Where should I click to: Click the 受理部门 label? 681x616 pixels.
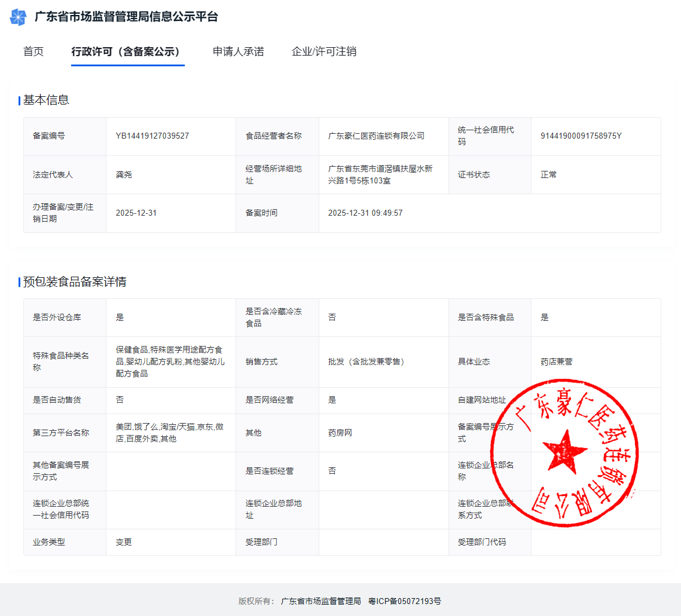(x=261, y=542)
